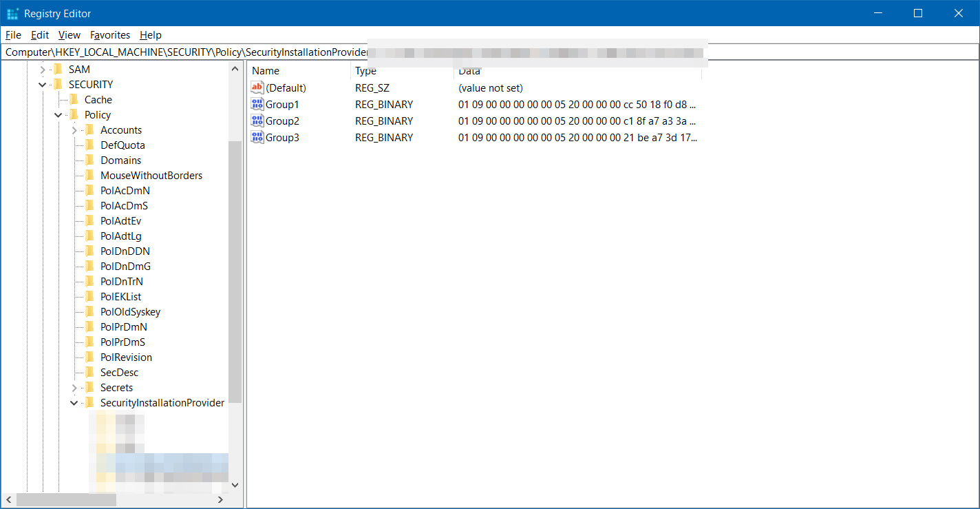Select the (Default) value name

click(286, 88)
